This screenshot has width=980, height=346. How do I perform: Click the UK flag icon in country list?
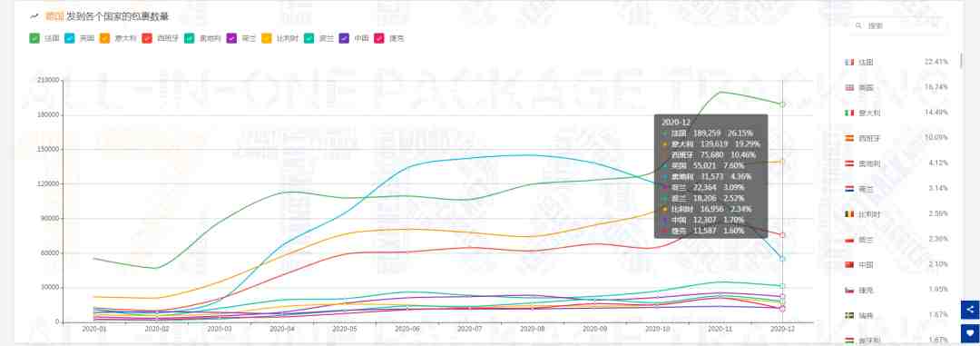coord(848,87)
